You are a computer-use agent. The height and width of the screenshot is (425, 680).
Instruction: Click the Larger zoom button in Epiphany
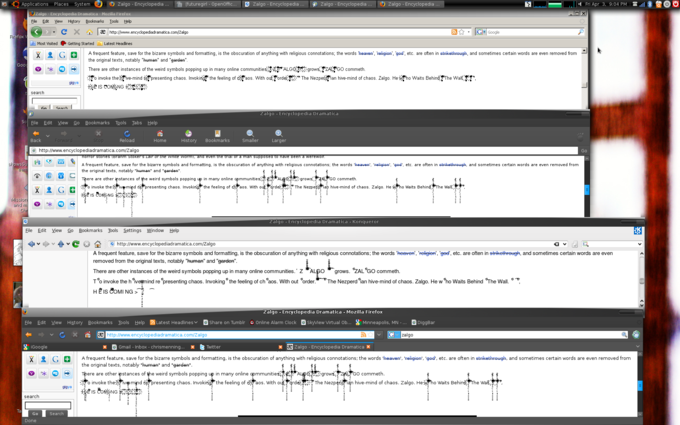click(x=279, y=136)
